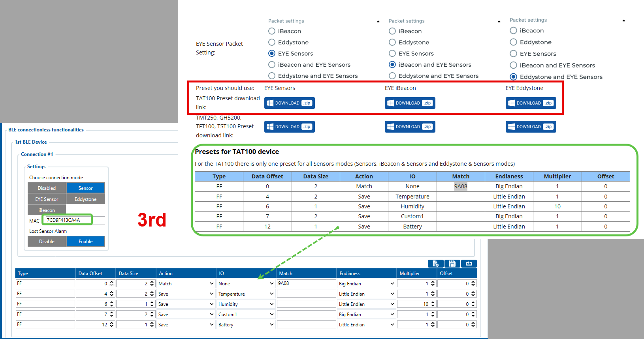Download the TMT250 preset zip in the leftmost column
The width and height of the screenshot is (644, 339).
(289, 127)
